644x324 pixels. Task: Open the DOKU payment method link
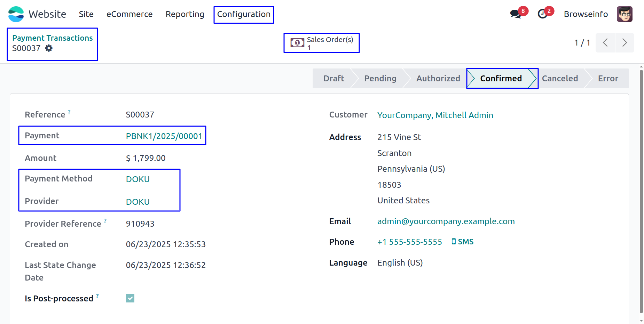point(138,179)
